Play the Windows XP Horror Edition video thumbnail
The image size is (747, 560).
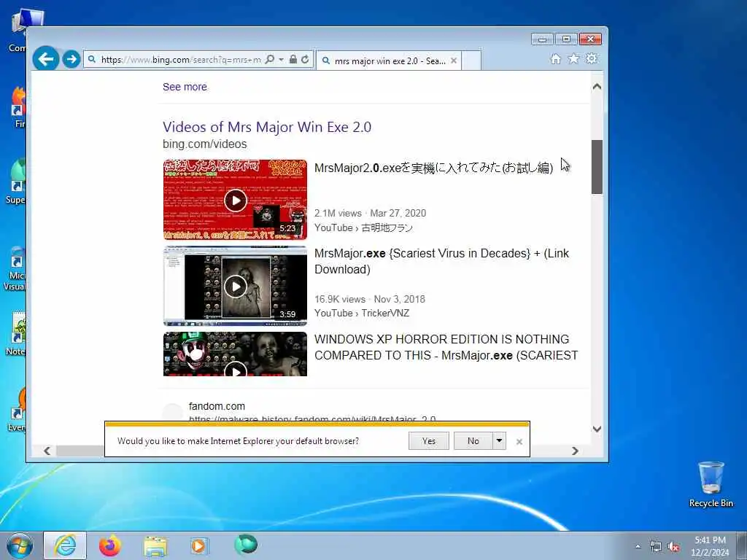236,354
